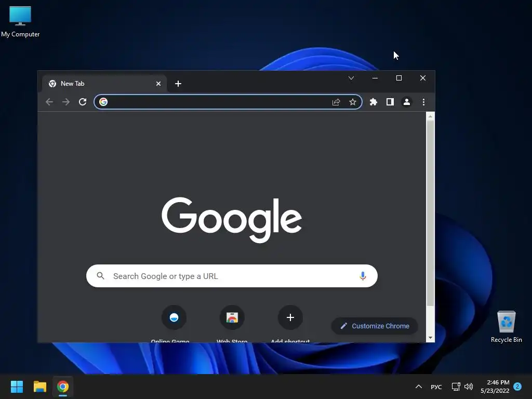Maximize the Chrome window

click(399, 78)
